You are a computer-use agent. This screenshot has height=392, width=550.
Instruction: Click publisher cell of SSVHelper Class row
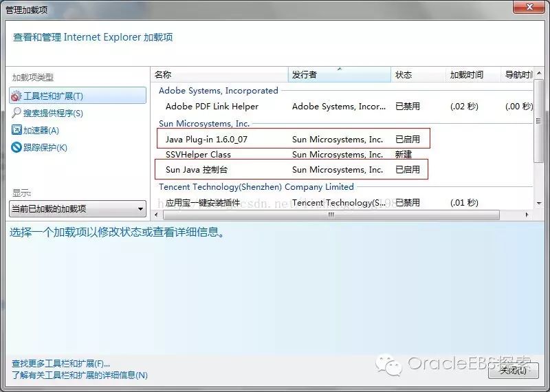pos(338,155)
